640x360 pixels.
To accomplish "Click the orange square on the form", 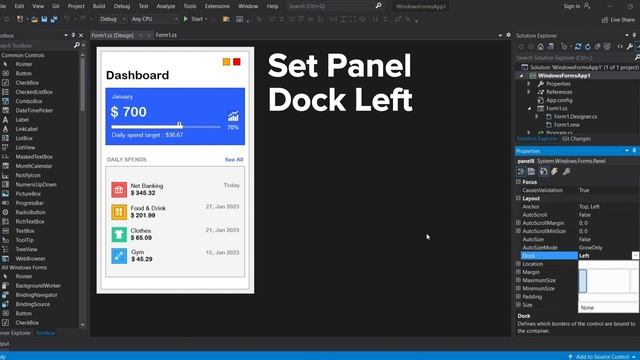I will point(227,62).
